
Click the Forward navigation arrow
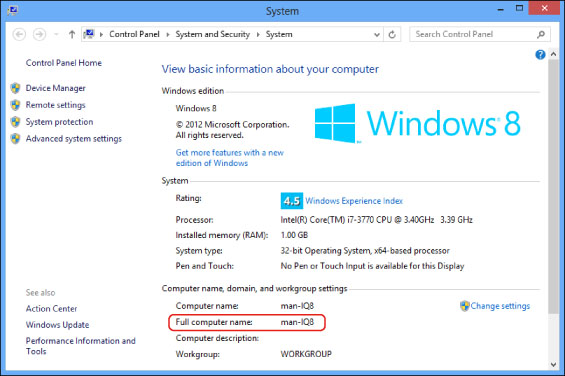pyautogui.click(x=39, y=35)
